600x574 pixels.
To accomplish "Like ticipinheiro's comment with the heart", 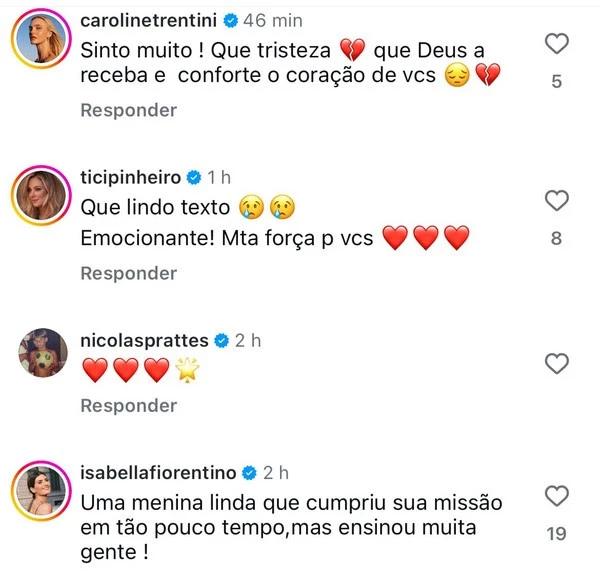I will click(557, 201).
